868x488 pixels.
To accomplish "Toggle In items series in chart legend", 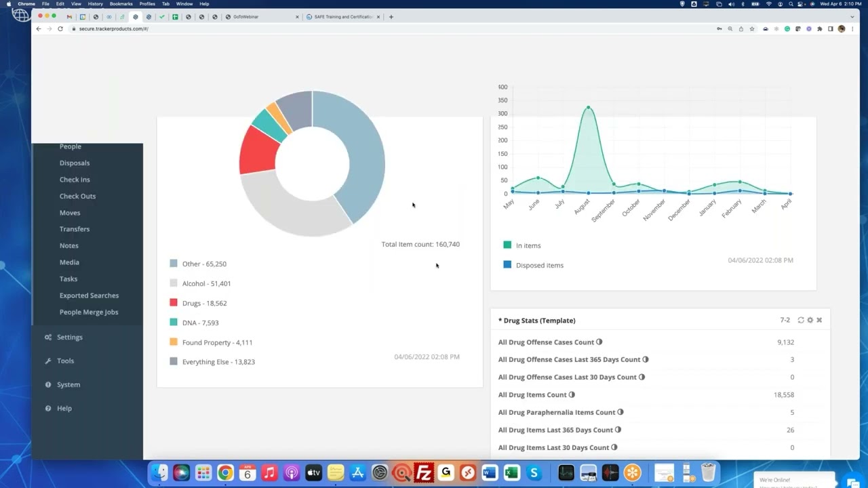I will (x=522, y=245).
